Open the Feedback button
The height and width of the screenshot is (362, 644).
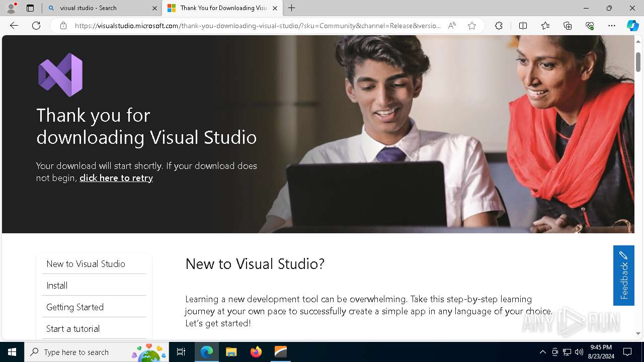(x=624, y=276)
